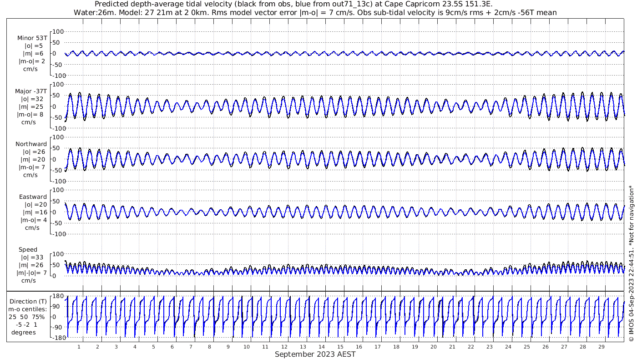Click the 'm-o centiles:' label
637x364 pixels.
click(x=28, y=309)
